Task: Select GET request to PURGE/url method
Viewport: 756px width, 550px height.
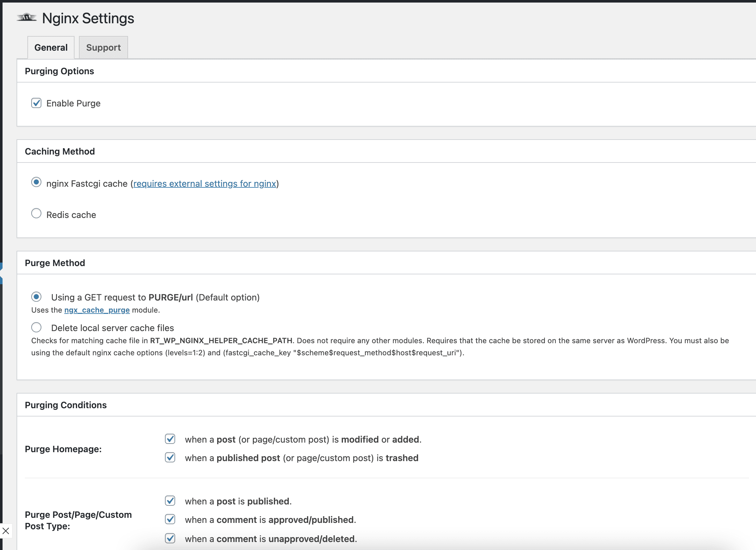Action: [36, 297]
